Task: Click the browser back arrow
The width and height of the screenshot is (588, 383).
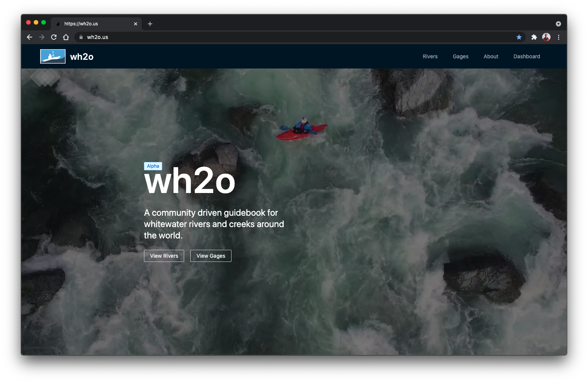Action: click(30, 37)
